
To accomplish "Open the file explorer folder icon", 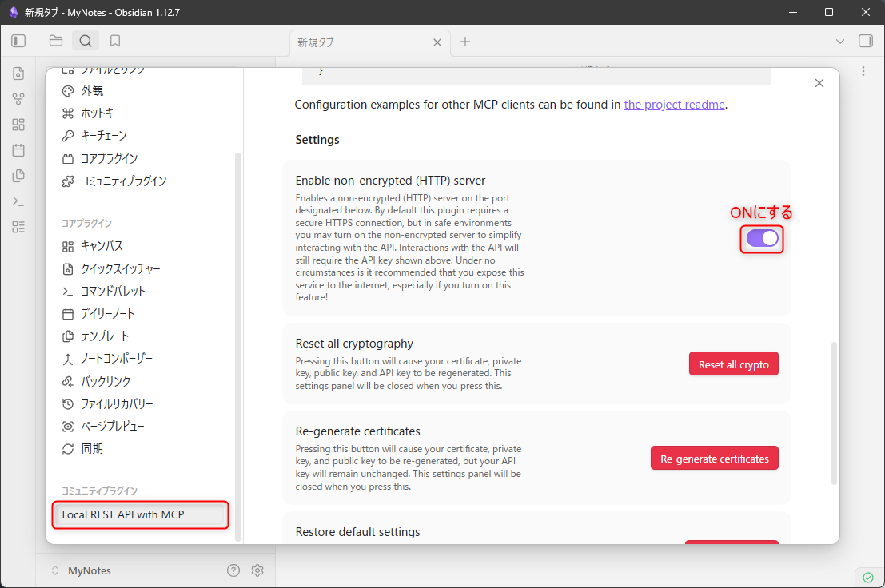I will pyautogui.click(x=56, y=41).
